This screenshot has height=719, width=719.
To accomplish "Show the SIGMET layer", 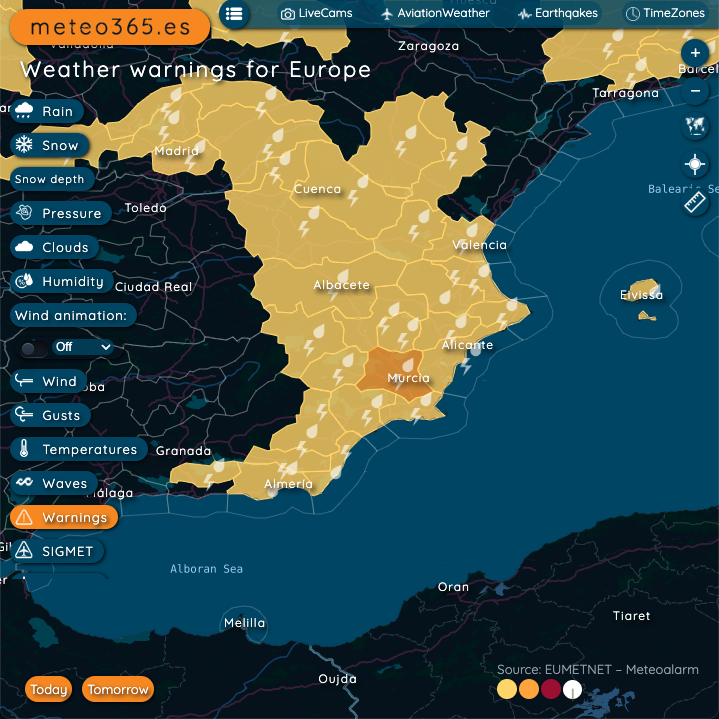I will pos(57,551).
